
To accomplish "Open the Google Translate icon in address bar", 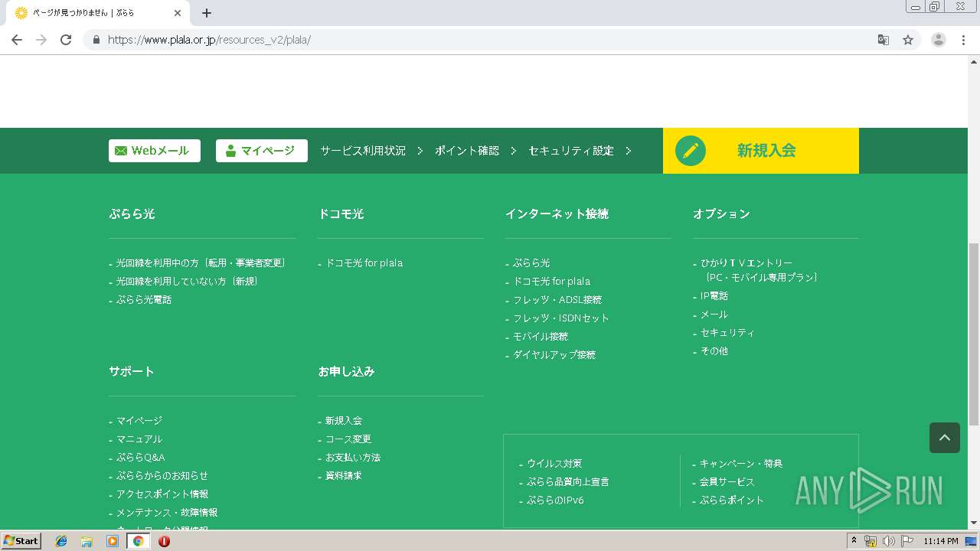I will coord(884,40).
